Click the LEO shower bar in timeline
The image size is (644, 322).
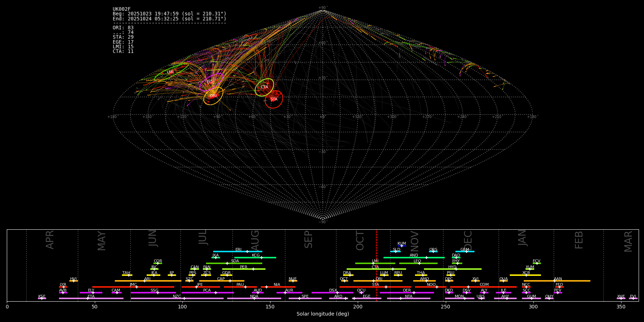coord(418,263)
